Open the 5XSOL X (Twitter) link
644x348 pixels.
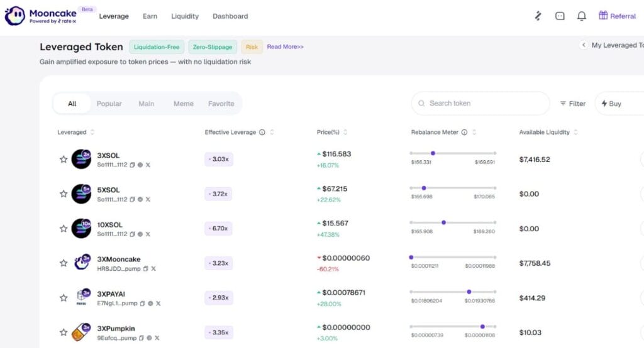click(148, 200)
